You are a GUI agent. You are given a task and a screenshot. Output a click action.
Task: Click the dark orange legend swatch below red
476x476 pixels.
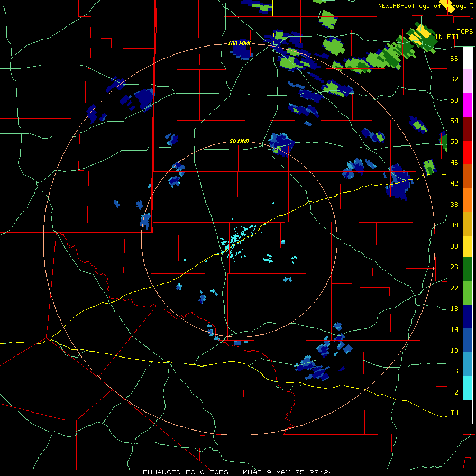click(x=467, y=176)
